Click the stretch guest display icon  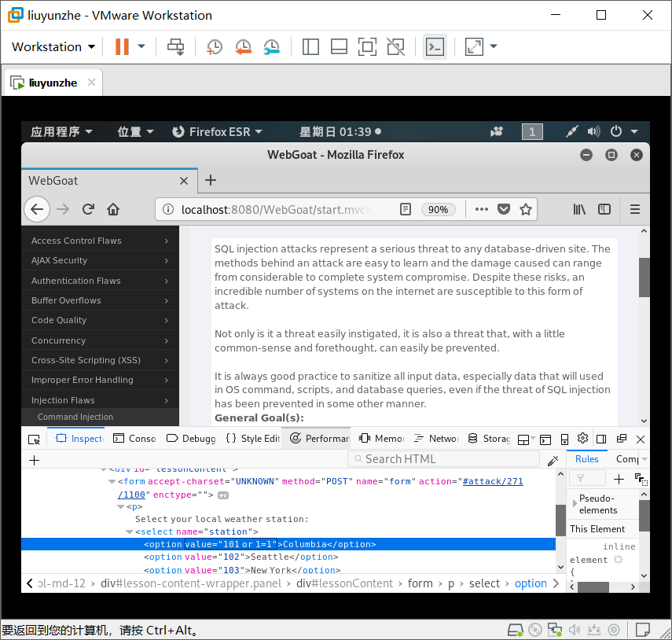click(x=474, y=46)
